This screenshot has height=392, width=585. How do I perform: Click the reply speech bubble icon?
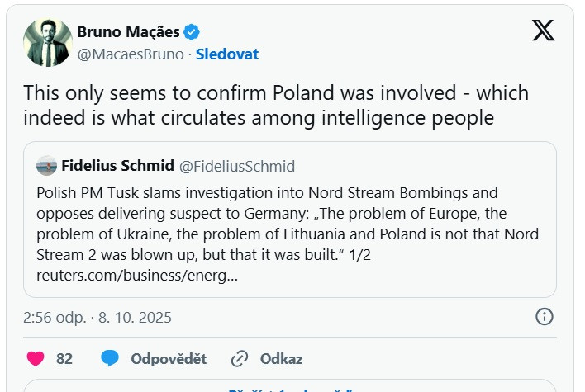tap(110, 359)
